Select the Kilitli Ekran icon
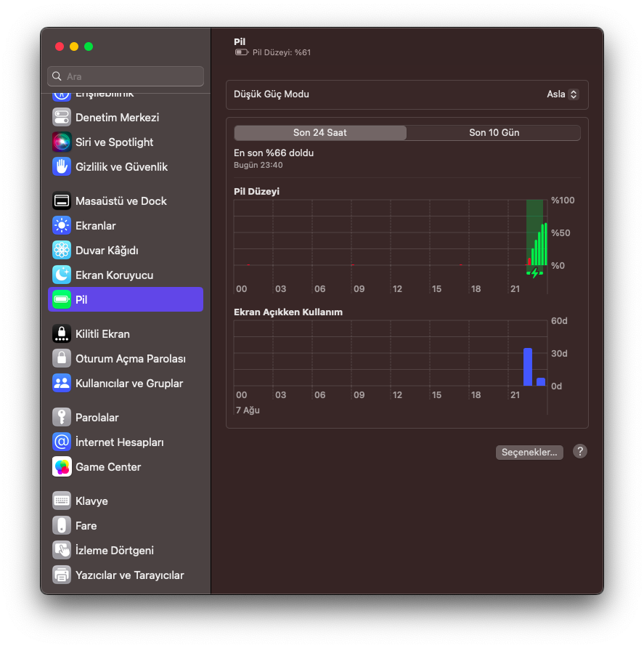The image size is (644, 648). click(62, 334)
